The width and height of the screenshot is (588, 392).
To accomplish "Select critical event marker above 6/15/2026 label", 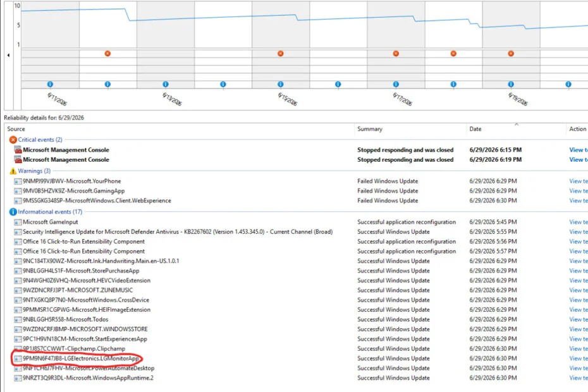I will (281, 54).
